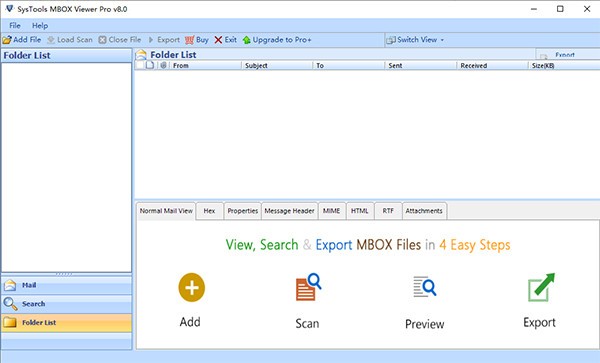The width and height of the screenshot is (600, 363).
Task: Click Close File in the toolbar
Action: point(120,40)
